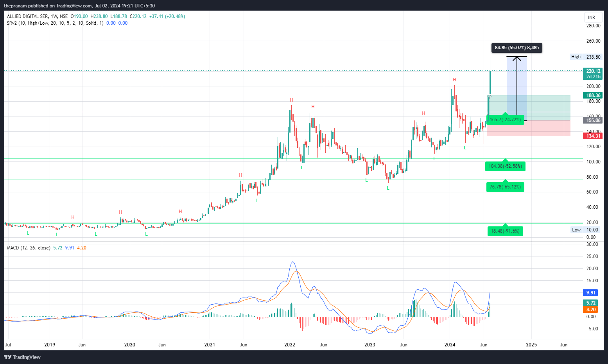
Task: Click the 84.85 (55.07%) 8,485 measurement label
Action: (517, 48)
